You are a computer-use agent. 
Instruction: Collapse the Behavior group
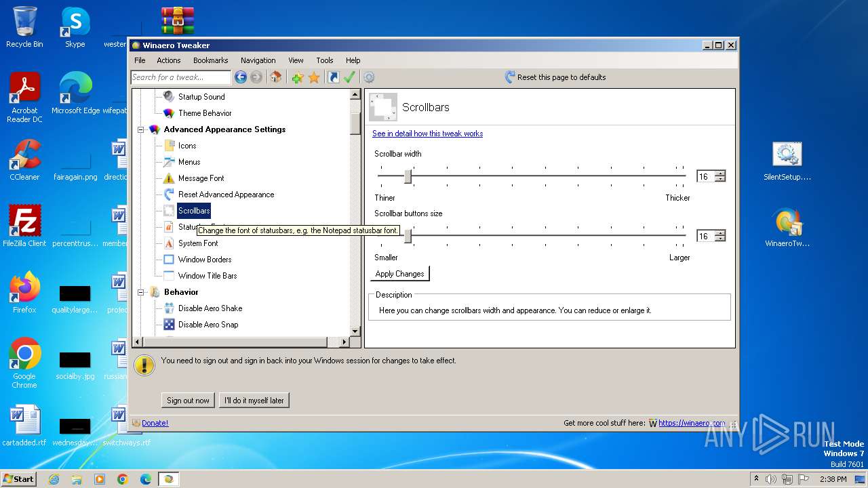tap(141, 292)
